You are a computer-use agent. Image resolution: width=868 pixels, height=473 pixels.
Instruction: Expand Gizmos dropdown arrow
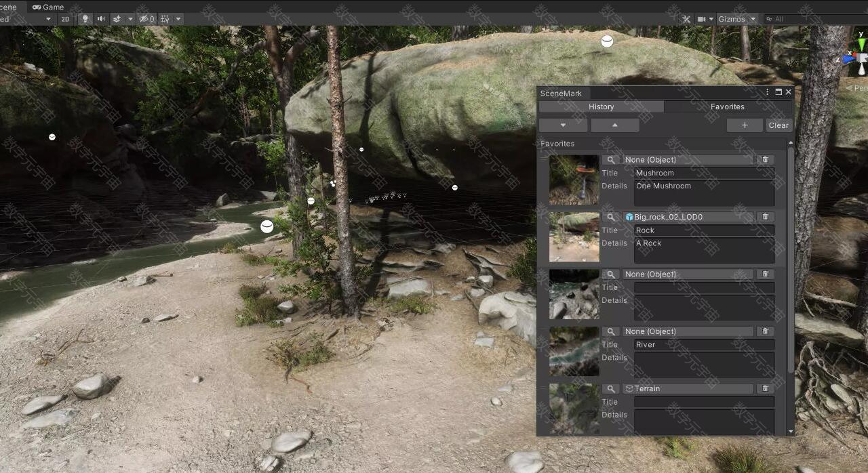(x=753, y=19)
